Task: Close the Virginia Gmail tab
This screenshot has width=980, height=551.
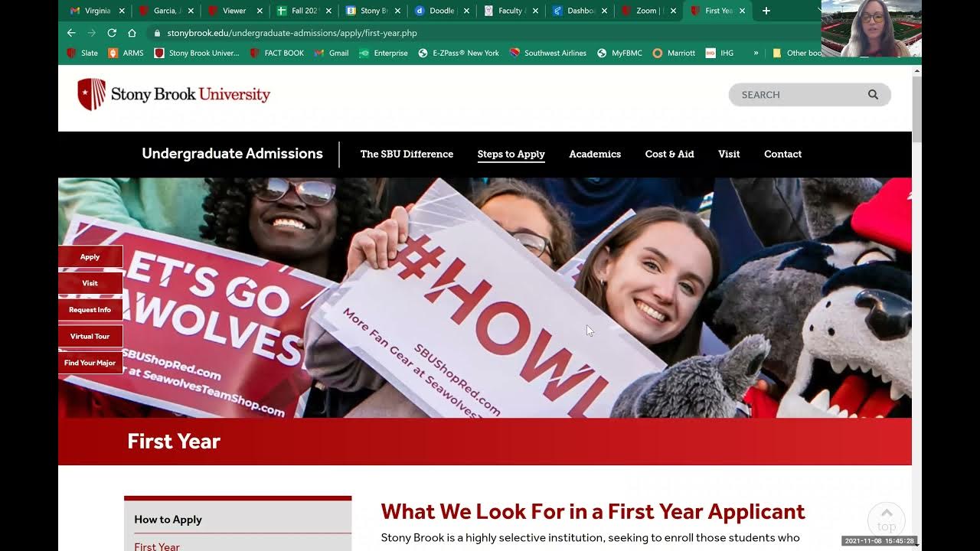Action: (121, 11)
